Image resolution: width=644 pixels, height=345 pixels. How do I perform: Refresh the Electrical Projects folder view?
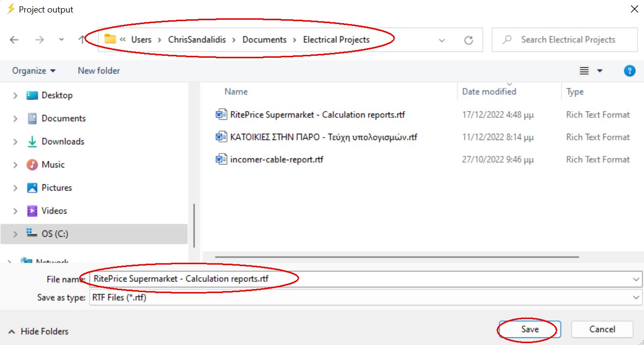point(468,40)
